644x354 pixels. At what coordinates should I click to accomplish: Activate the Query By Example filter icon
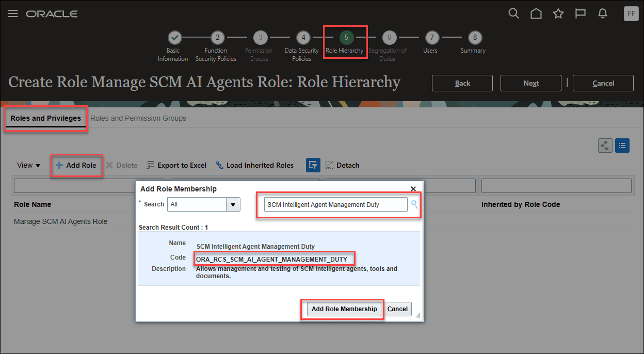point(314,164)
